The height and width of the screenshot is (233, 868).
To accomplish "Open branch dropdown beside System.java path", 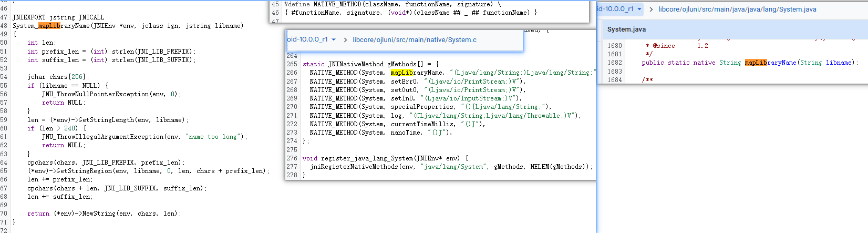I will coord(639,9).
